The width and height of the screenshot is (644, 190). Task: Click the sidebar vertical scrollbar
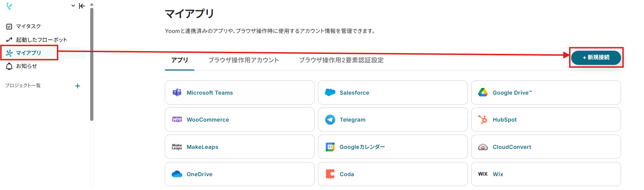click(92, 64)
